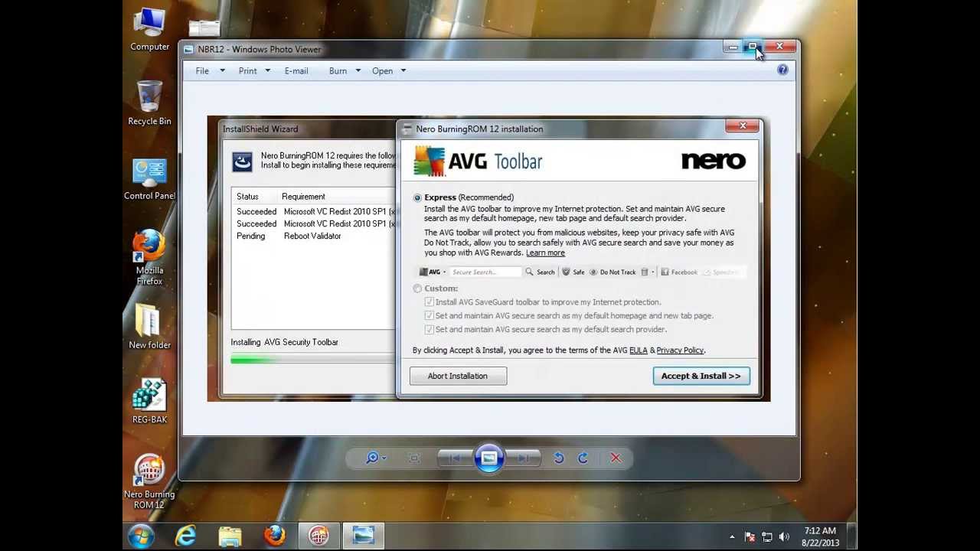The height and width of the screenshot is (551, 980).
Task: Click the E-mail toolbar item
Action: (296, 70)
